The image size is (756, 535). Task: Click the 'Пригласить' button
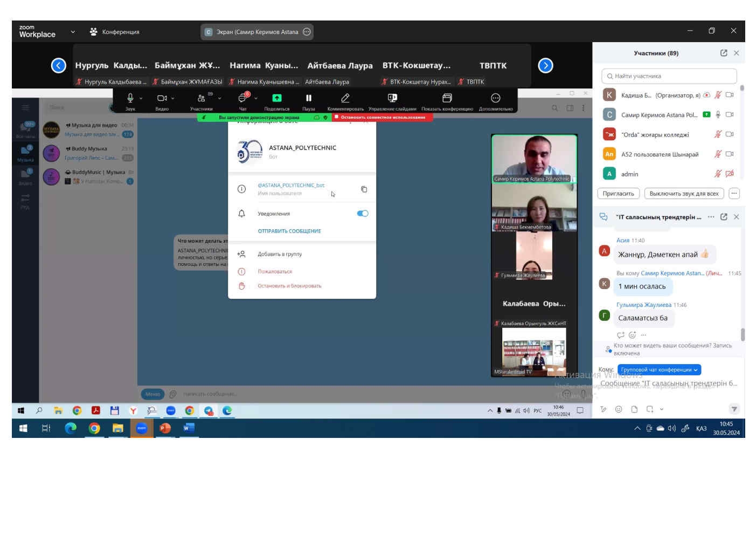[x=618, y=194]
